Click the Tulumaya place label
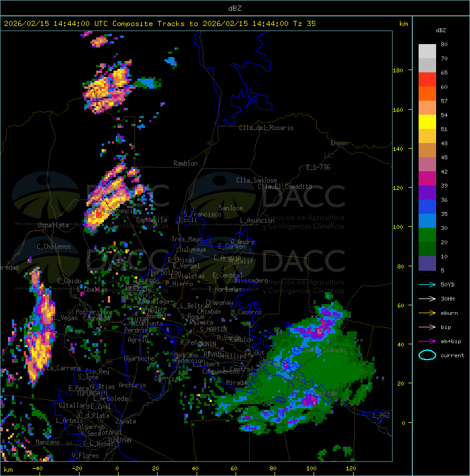Image resolution: width=470 pixels, height=476 pixels. 193,249
